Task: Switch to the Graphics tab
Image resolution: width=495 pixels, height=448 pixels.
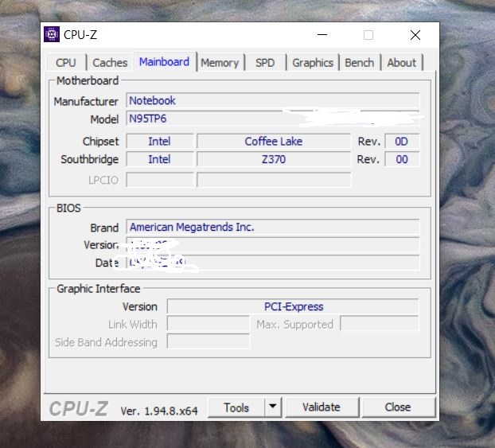Action: click(313, 63)
